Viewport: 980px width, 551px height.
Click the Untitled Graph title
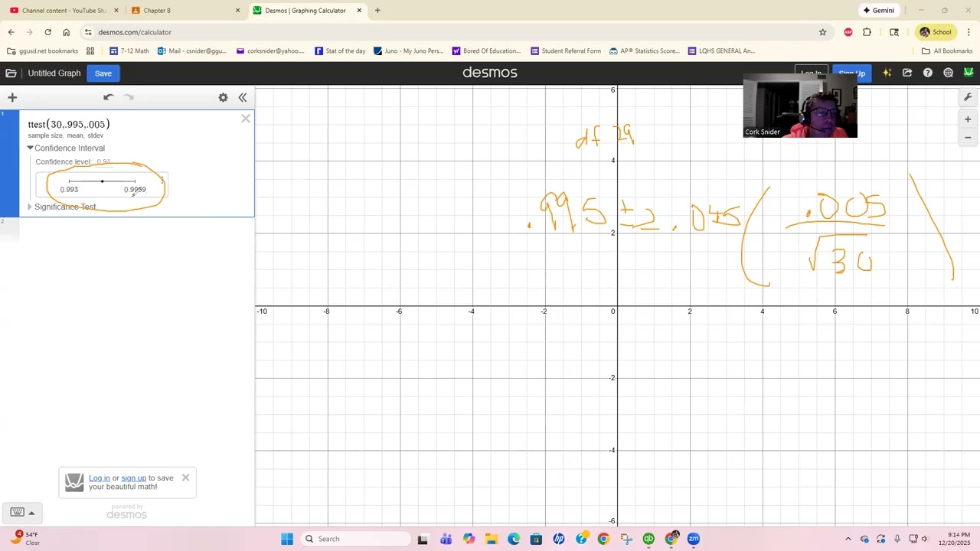pos(54,73)
